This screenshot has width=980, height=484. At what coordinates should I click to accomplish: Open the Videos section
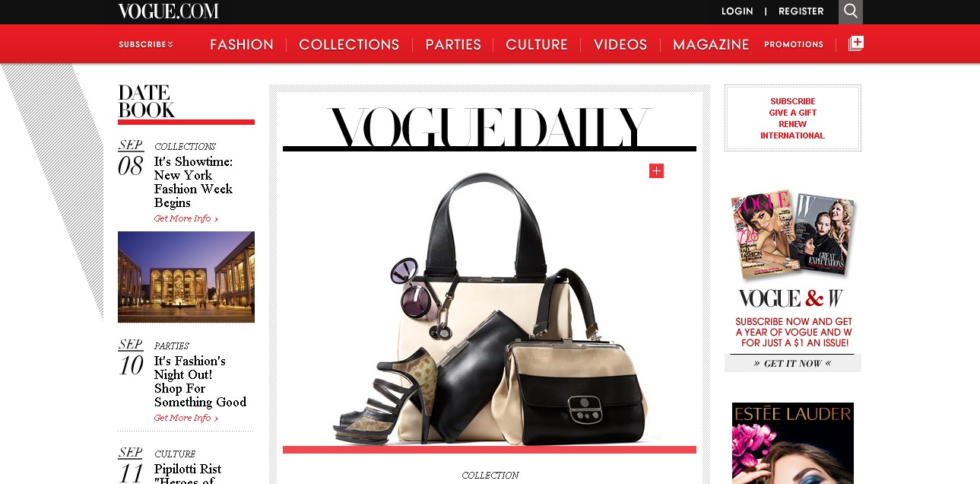click(x=620, y=45)
